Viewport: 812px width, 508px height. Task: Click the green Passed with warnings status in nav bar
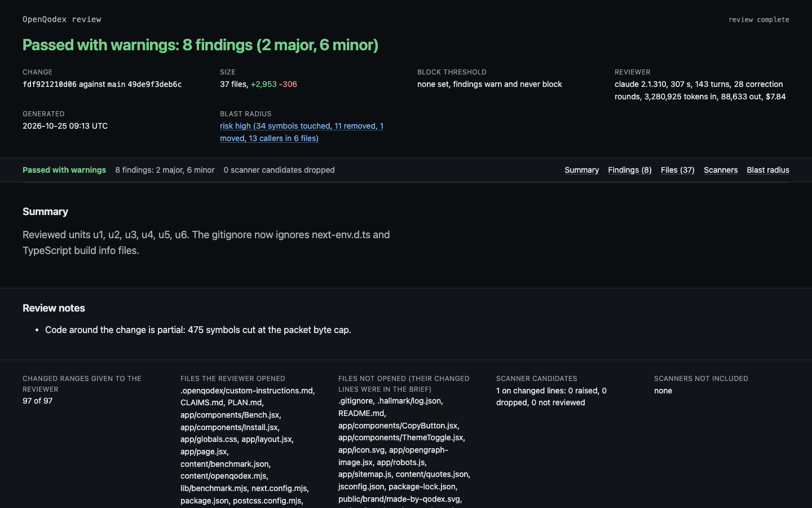(64, 170)
